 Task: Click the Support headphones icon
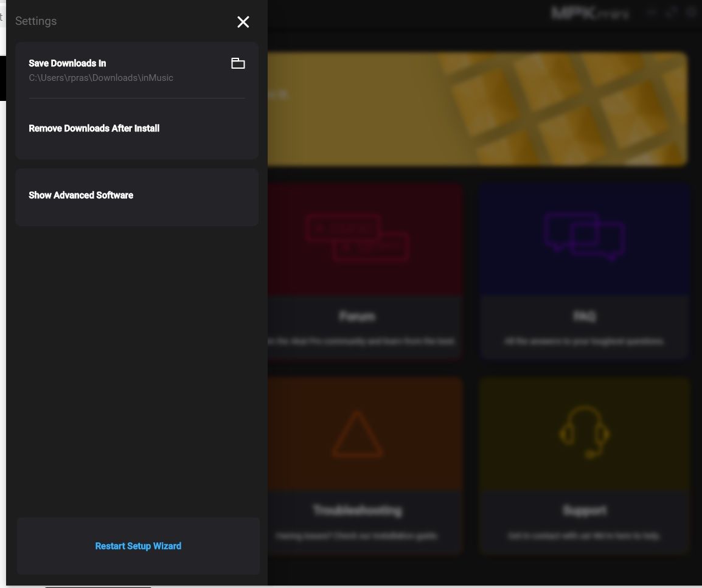(x=584, y=433)
